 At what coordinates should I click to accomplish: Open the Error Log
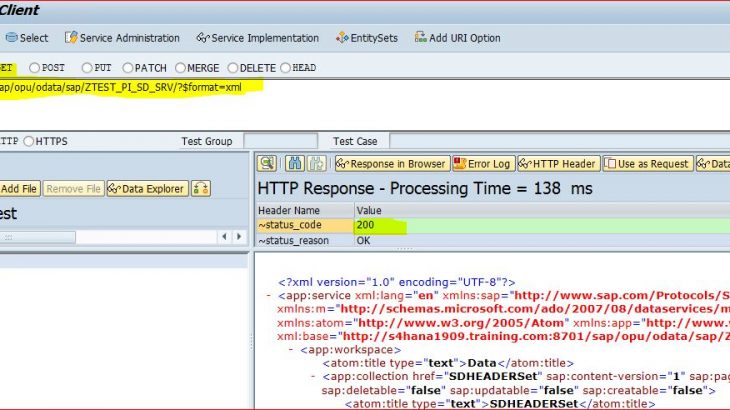point(484,164)
